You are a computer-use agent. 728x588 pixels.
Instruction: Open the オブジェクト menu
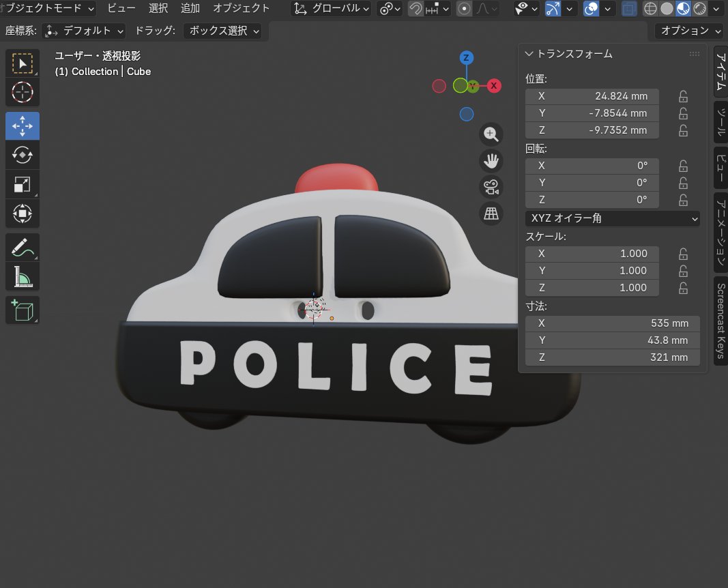click(241, 8)
